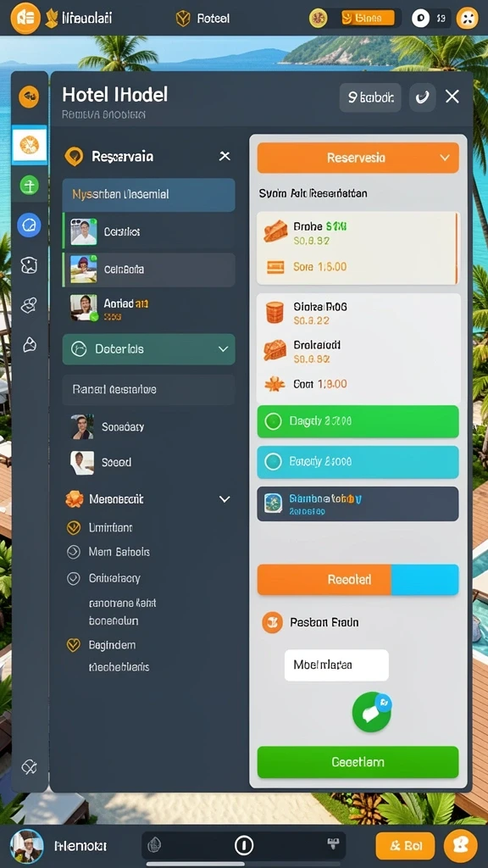Open the green circle sidebar icon
This screenshot has height=868, width=488.
[29, 186]
